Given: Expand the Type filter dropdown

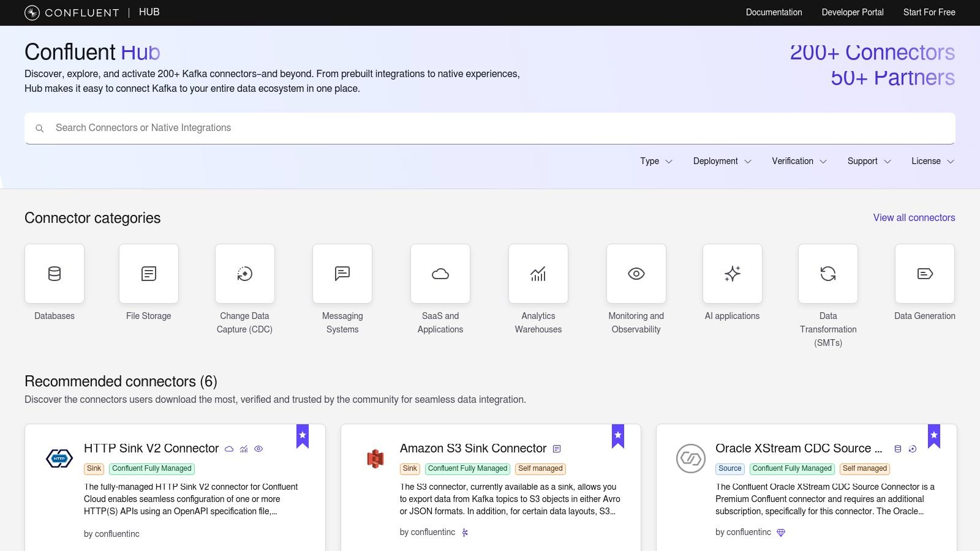Looking at the screenshot, I should tap(655, 161).
